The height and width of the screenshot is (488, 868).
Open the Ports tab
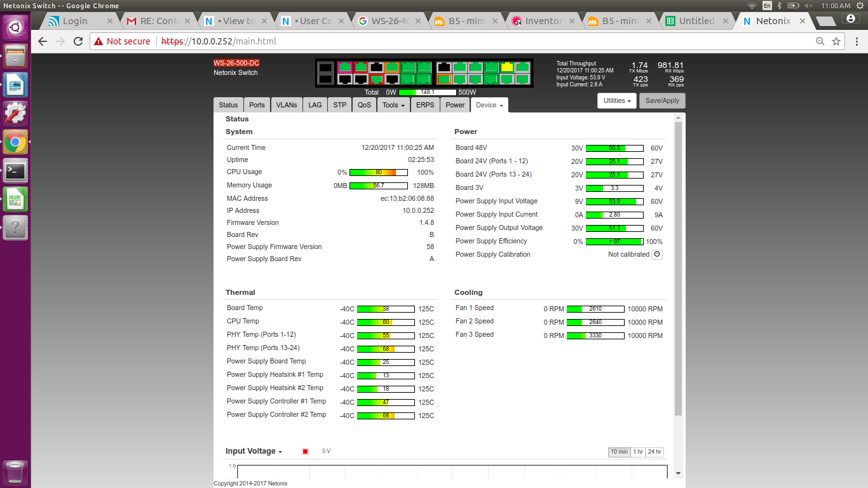(x=257, y=105)
